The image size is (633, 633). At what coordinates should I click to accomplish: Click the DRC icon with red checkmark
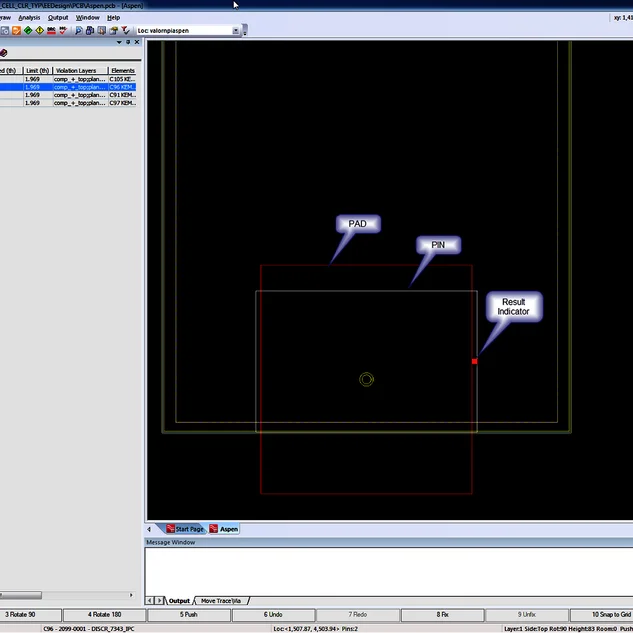click(x=63, y=31)
